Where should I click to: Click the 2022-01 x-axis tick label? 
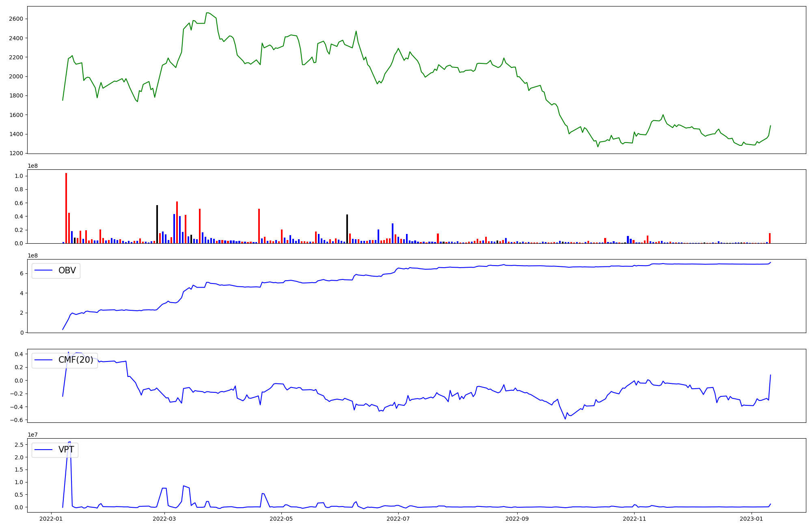point(51,519)
